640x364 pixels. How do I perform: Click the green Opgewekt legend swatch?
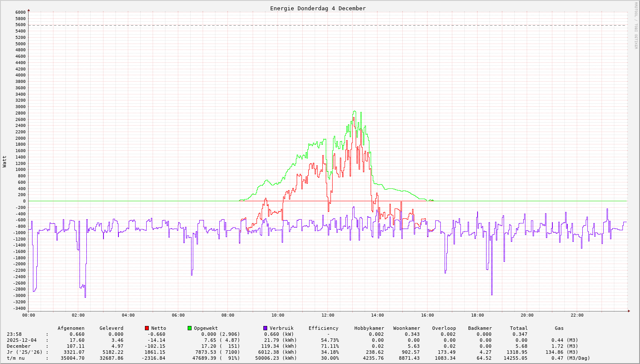point(189,328)
